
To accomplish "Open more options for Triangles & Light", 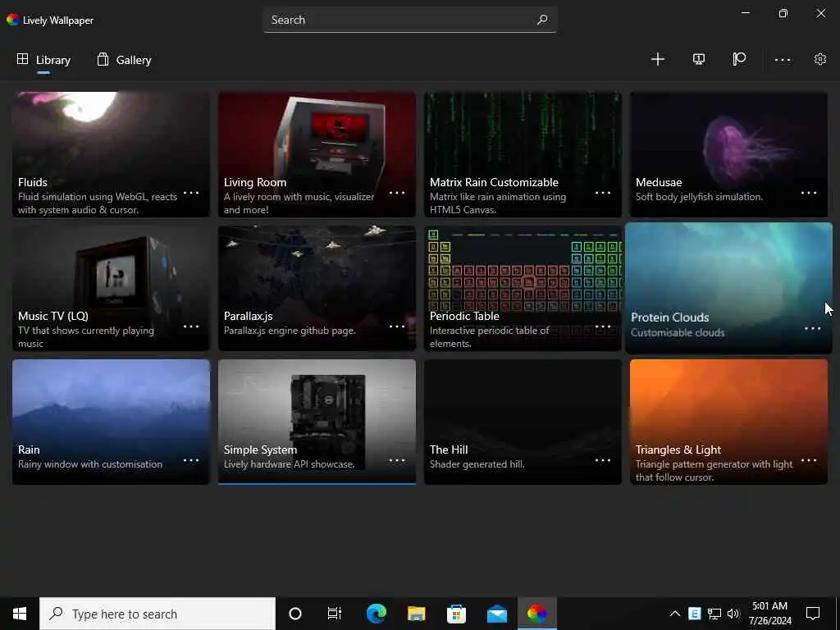I will click(x=808, y=460).
